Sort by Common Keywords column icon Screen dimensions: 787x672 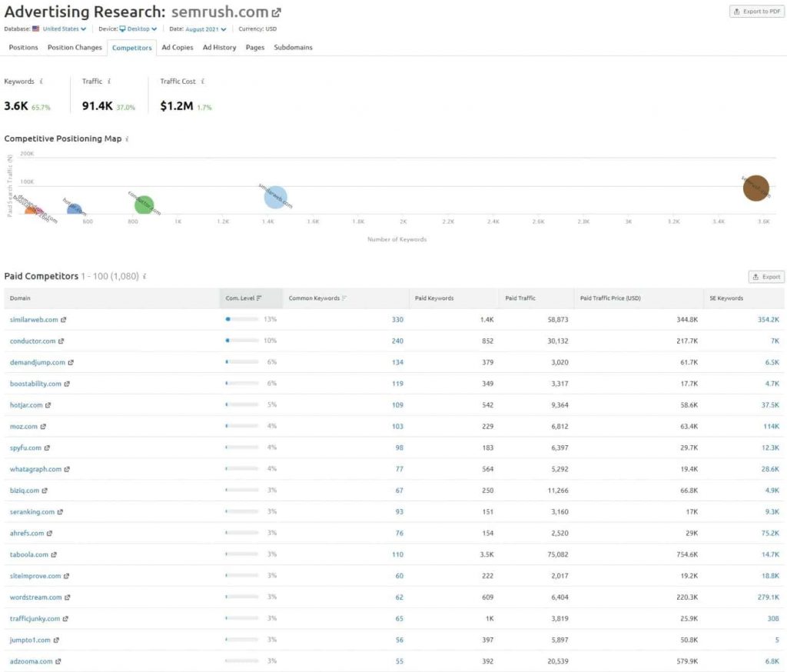(x=344, y=298)
